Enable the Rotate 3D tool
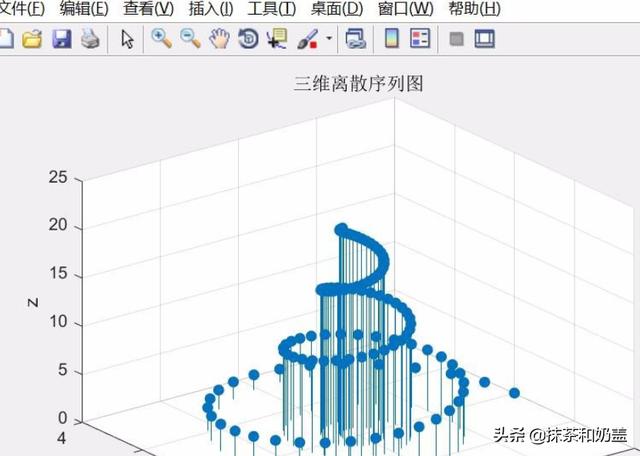Screen dimensions: 640x456 tap(248, 39)
